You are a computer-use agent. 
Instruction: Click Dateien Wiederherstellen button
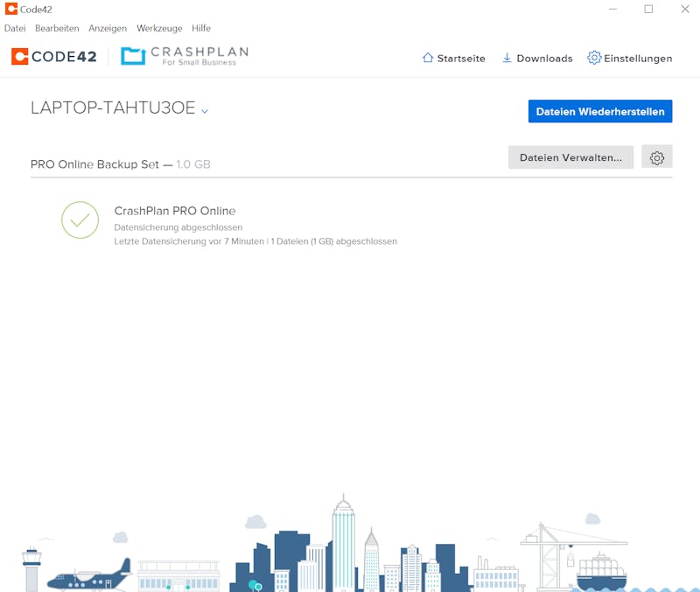(600, 111)
